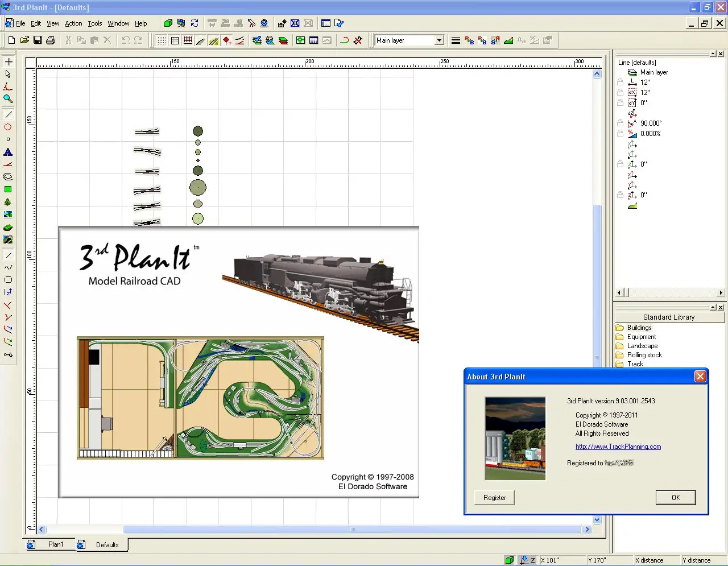Open the Tools menu
The width and height of the screenshot is (728, 566).
(95, 23)
